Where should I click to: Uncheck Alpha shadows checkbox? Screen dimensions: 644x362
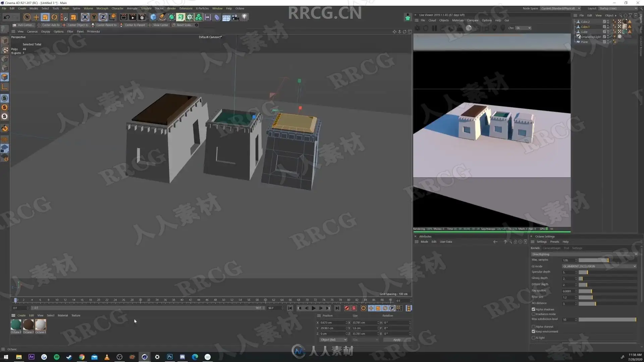click(533, 309)
